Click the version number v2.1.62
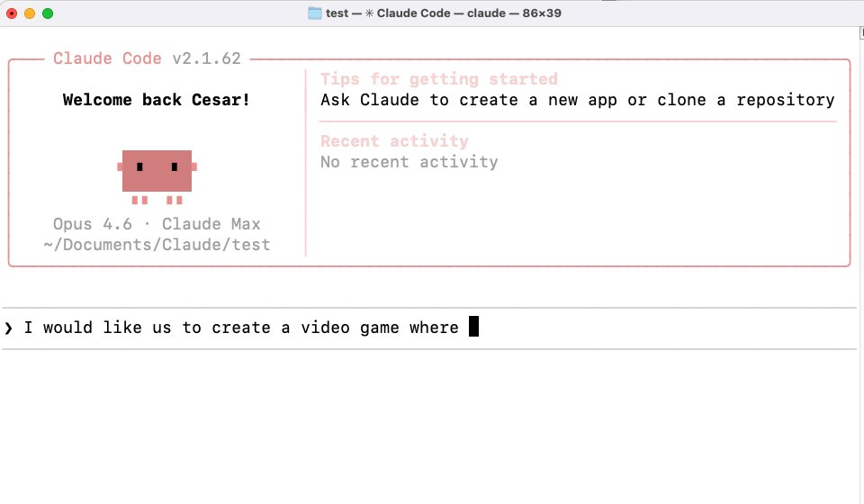Screen dimensions: 864x504 click(x=207, y=58)
